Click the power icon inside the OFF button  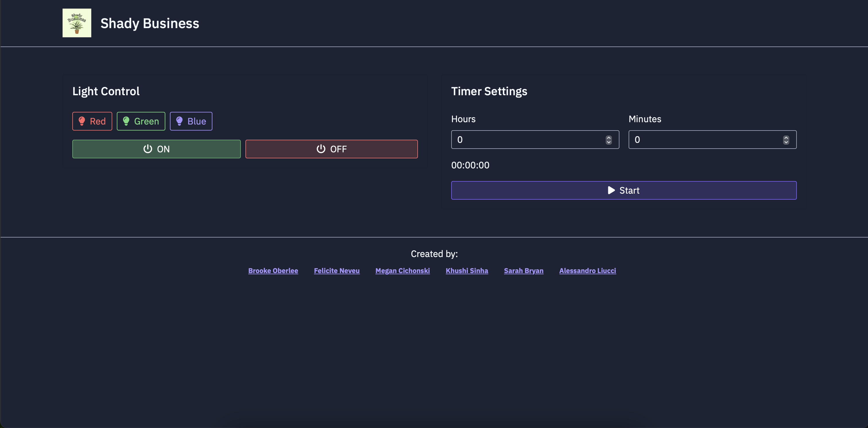pos(320,149)
